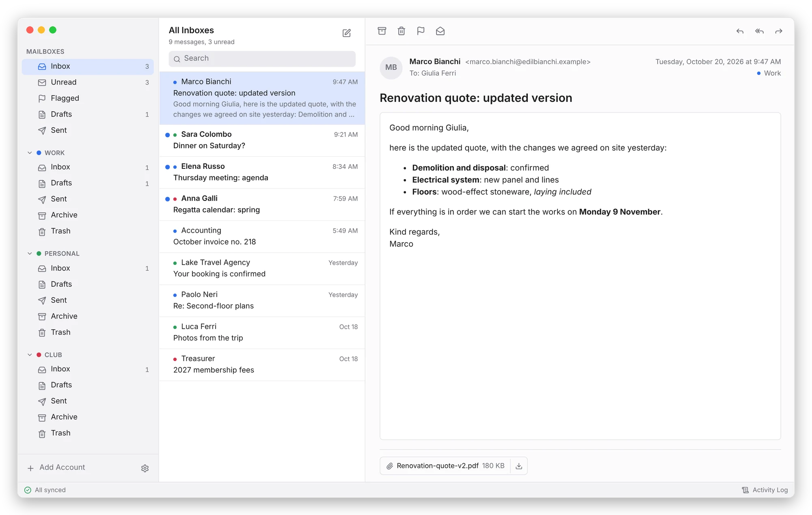The image size is (812, 515).
Task: Reply to Marco Bianchi's email
Action: [740, 31]
